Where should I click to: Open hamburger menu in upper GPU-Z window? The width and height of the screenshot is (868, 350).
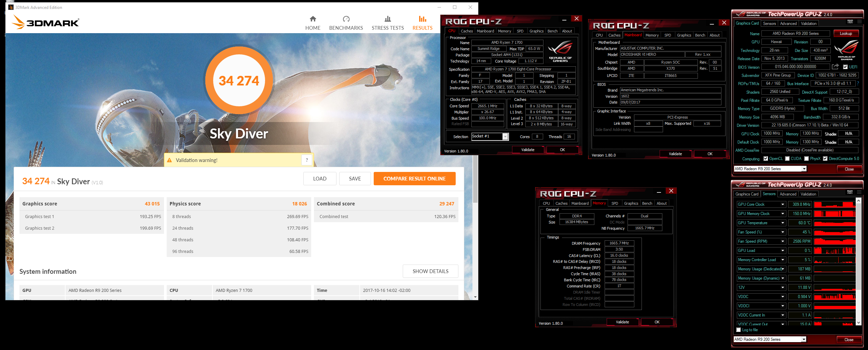pos(859,22)
